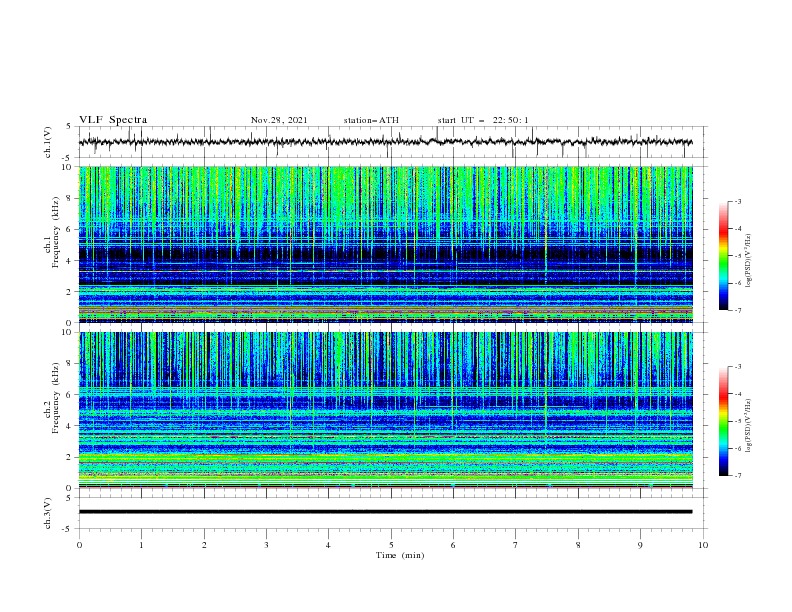
Task: Click the "VLF Spectra" title text
Action: coord(113,120)
